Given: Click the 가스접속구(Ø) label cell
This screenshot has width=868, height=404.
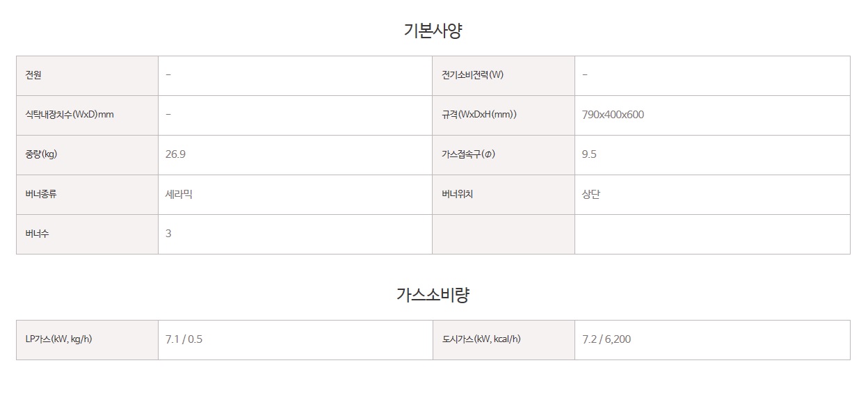Looking at the screenshot, I should point(504,154).
